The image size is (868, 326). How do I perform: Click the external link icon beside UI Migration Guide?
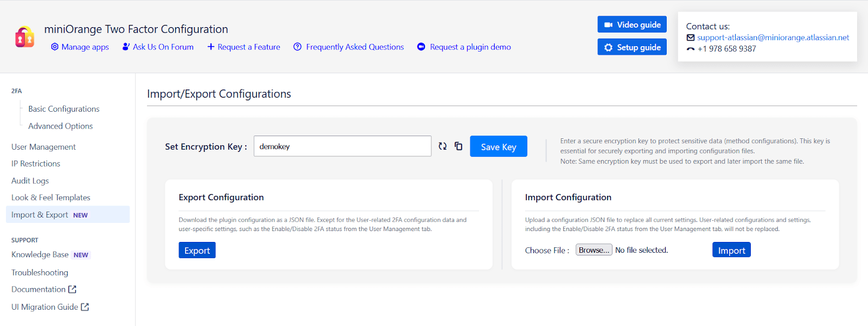pos(85,306)
